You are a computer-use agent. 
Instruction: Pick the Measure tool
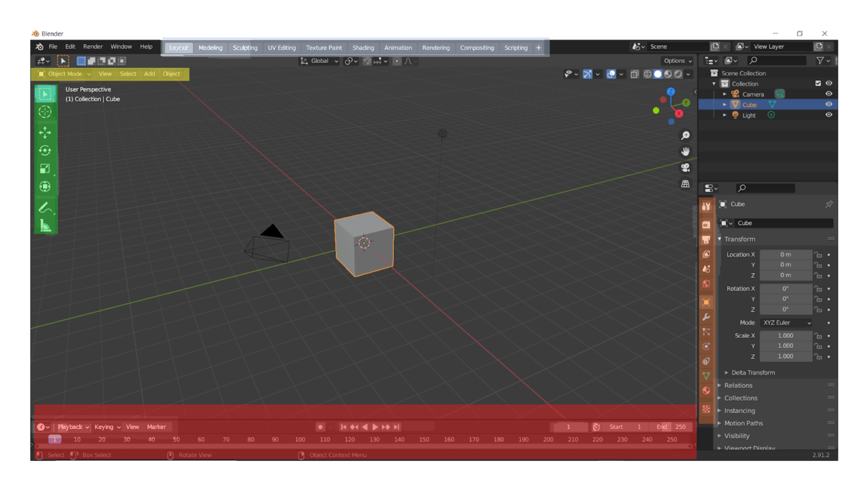pos(45,225)
